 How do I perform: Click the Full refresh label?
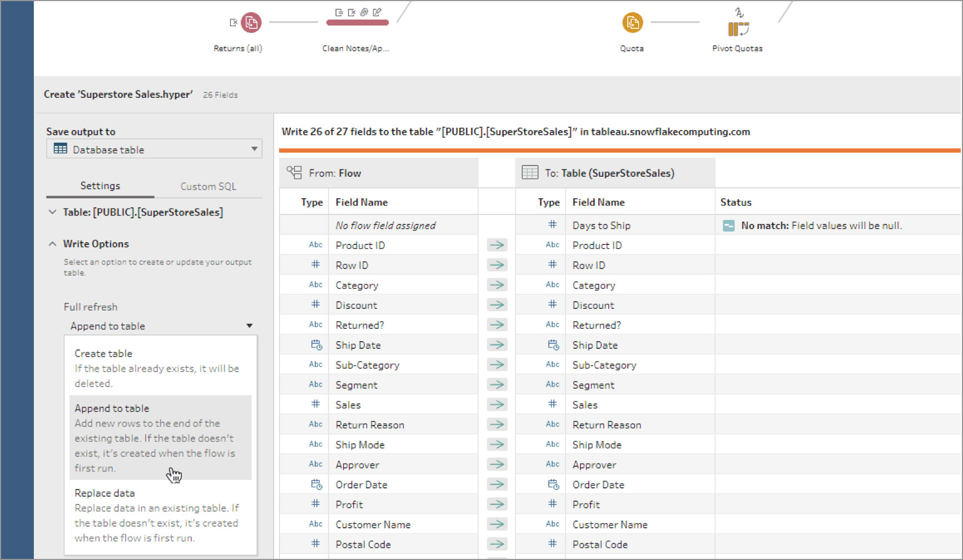pyautogui.click(x=91, y=307)
